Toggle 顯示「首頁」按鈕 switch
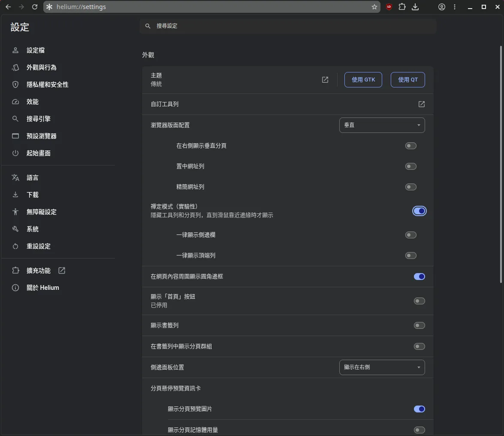This screenshot has height=436, width=504. pos(419,301)
